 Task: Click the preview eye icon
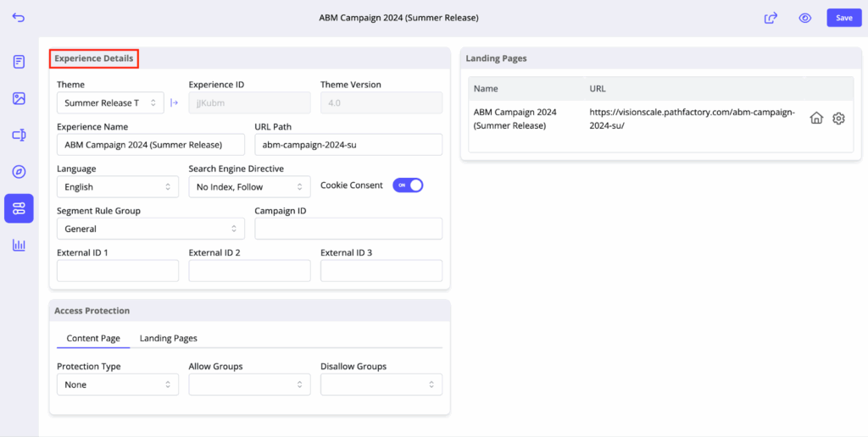point(805,18)
